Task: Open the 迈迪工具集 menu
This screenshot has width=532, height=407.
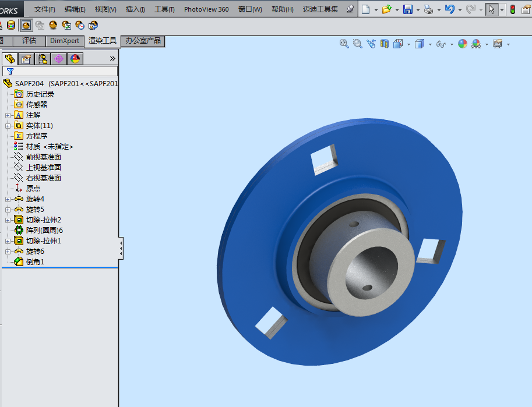Action: (x=320, y=9)
